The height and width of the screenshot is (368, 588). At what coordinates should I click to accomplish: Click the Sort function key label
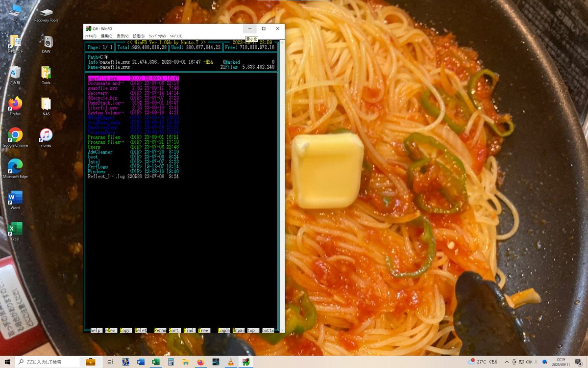(x=174, y=330)
